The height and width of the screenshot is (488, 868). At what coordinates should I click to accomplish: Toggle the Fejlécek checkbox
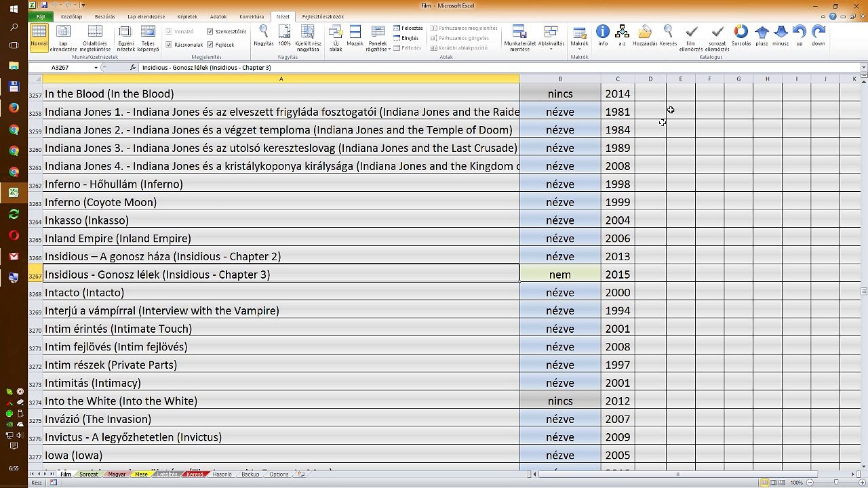pos(221,45)
